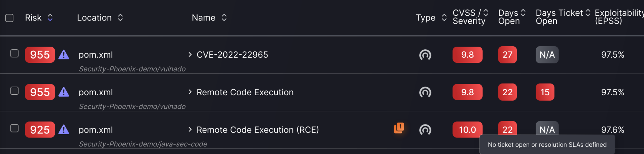Image resolution: width=644 pixels, height=154 pixels.
Task: Select the checkbox for risk 925 row
Action: point(14,129)
